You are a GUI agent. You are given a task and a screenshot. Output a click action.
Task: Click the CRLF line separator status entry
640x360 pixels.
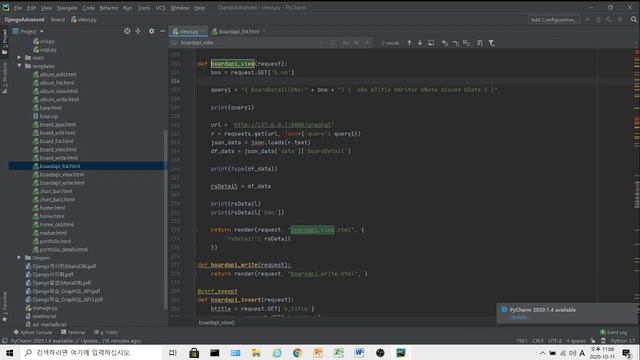pos(538,340)
